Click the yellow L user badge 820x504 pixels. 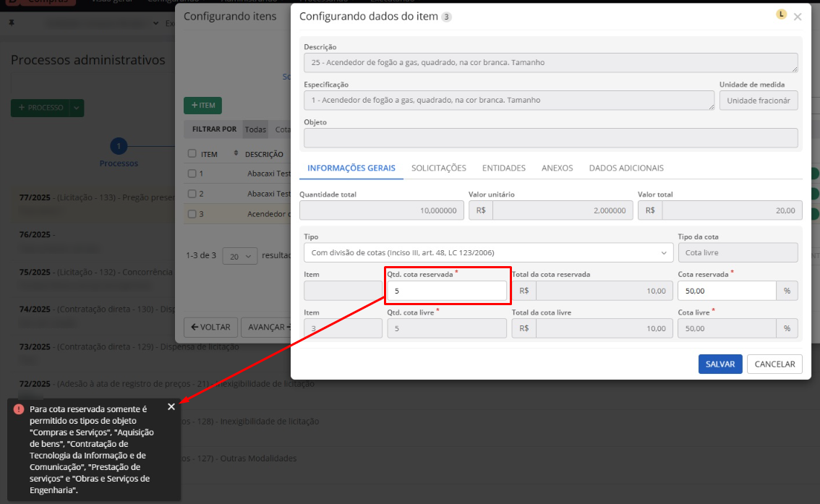point(781,14)
